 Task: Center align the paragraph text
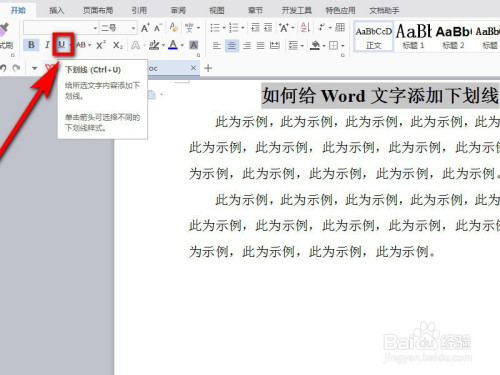tap(232, 45)
